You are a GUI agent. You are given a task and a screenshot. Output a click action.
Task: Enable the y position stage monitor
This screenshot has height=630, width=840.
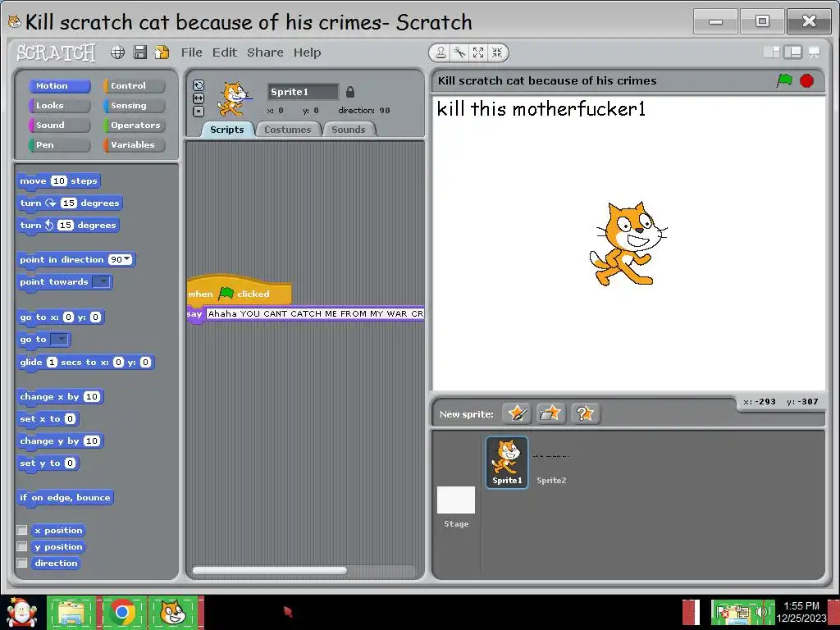point(22,546)
